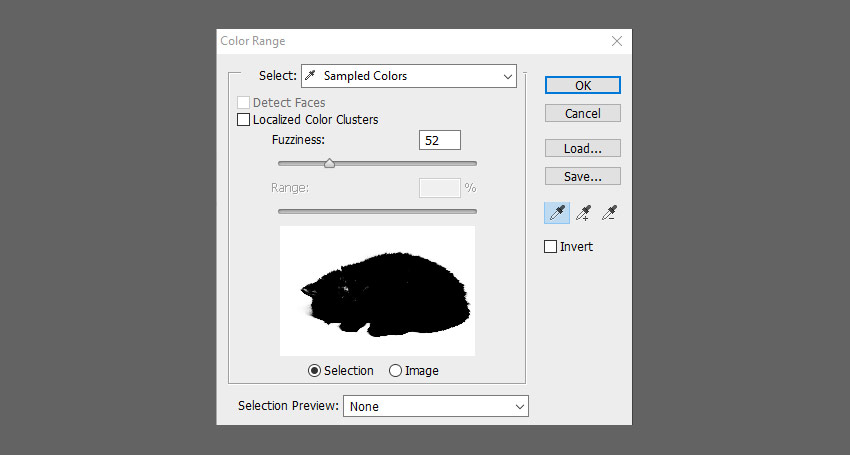Choose the Selection radio button
This screenshot has width=850, height=455.
(x=314, y=370)
